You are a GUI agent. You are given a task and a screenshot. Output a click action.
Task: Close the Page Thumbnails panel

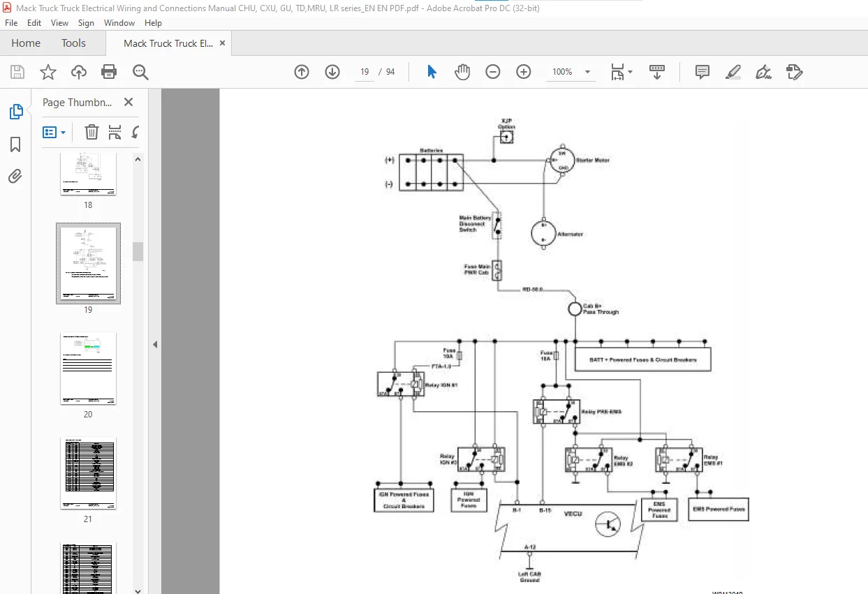click(x=128, y=102)
